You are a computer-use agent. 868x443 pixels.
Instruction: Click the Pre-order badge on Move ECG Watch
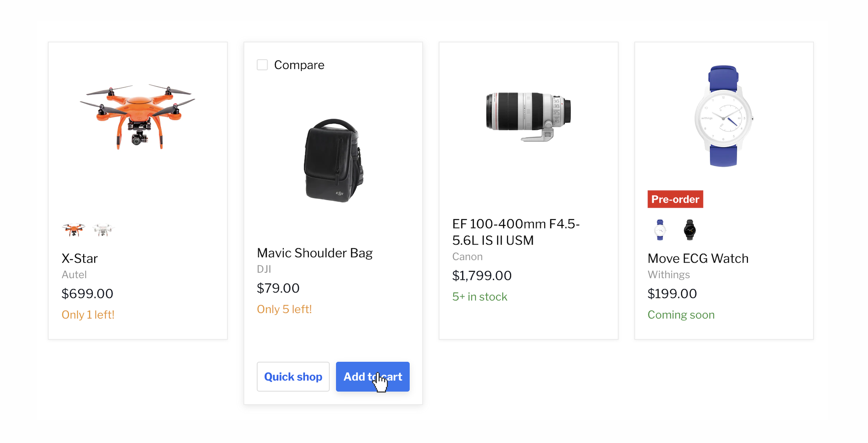(675, 199)
